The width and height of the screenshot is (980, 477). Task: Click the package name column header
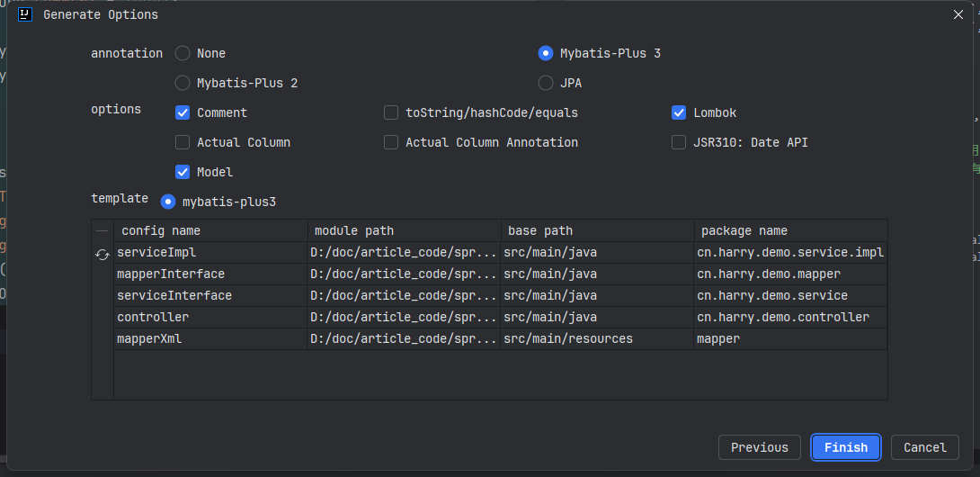click(x=744, y=231)
